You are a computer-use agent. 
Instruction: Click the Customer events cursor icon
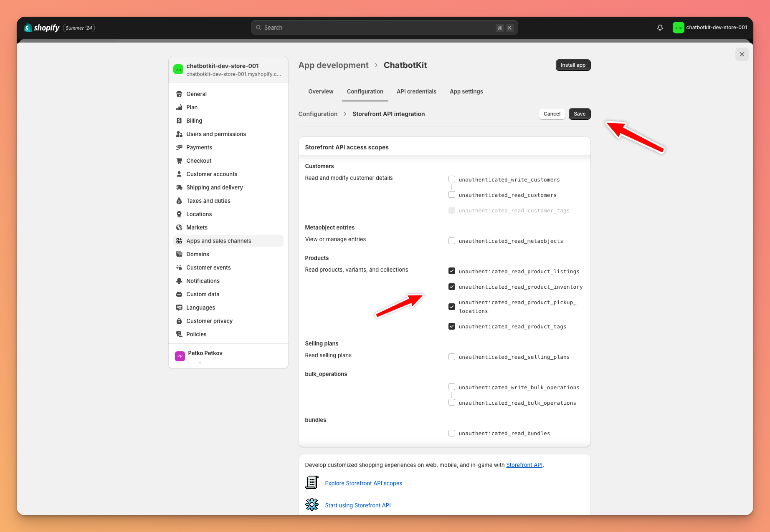tap(179, 267)
